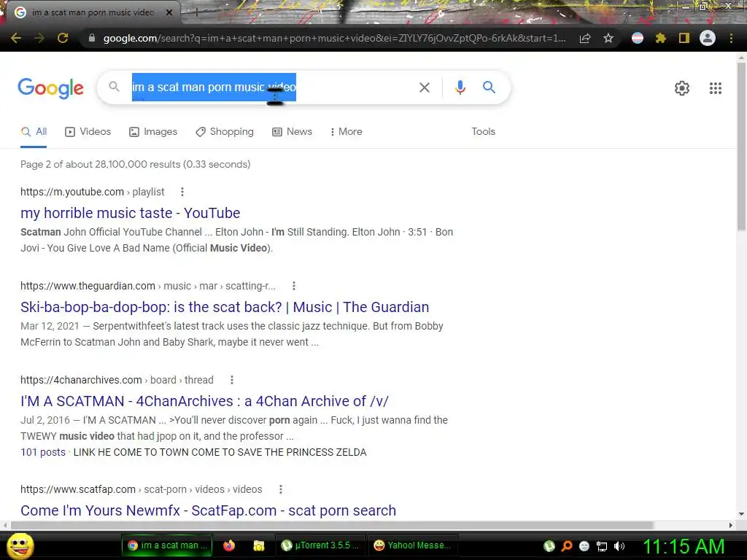Click the 11:15 AM clock
747x560 pixels.
(x=684, y=546)
